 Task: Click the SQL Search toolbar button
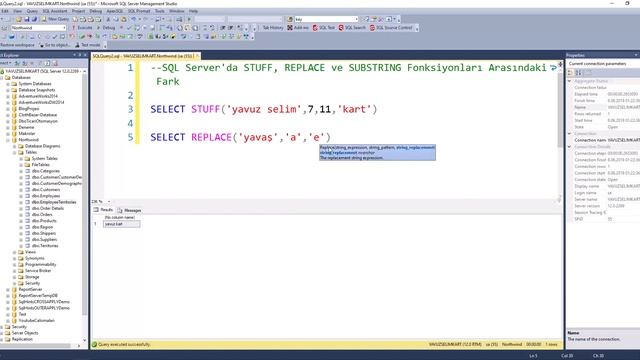[352, 28]
